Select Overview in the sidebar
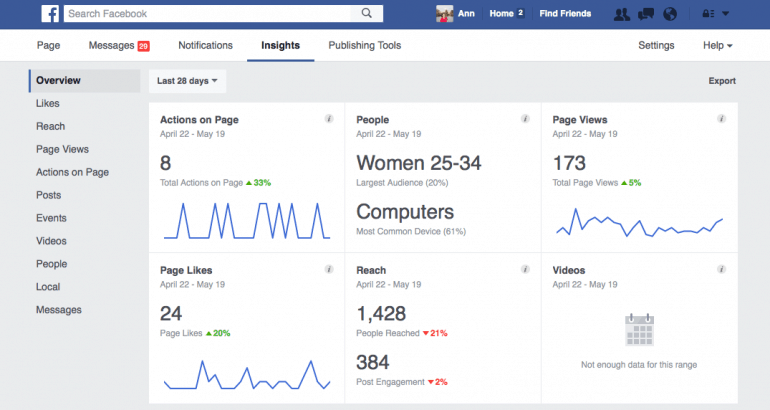The height and width of the screenshot is (410, 770). pos(84,81)
